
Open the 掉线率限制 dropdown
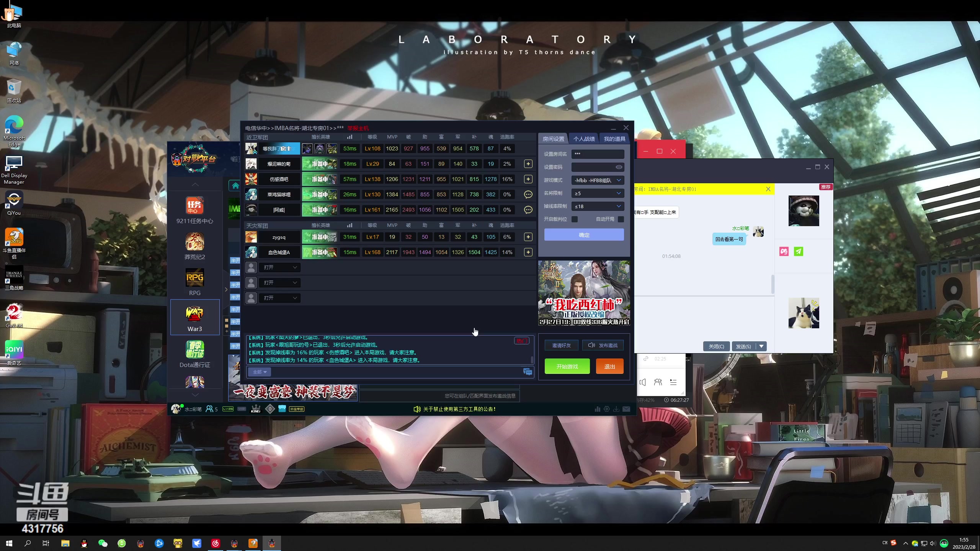[x=598, y=206]
